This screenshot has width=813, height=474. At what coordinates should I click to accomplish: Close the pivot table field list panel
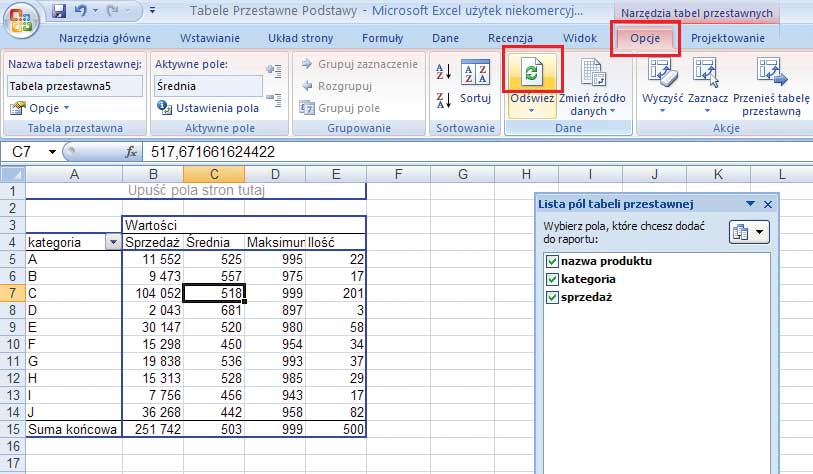coord(768,204)
